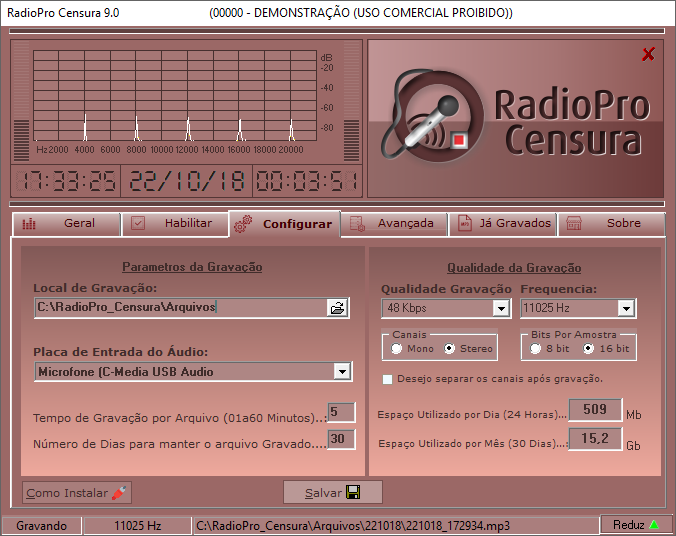Click the Salvar button
Viewport: 676px width, 536px height.
pos(333,492)
